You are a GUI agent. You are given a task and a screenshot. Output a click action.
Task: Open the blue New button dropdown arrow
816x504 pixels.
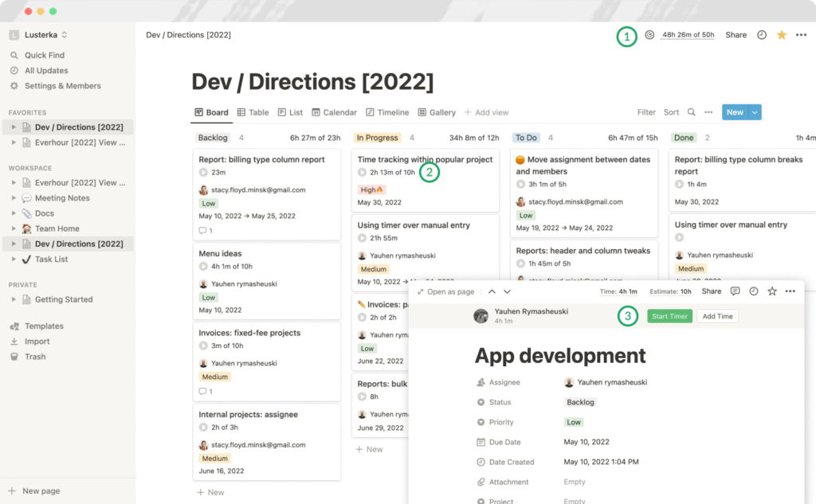755,112
